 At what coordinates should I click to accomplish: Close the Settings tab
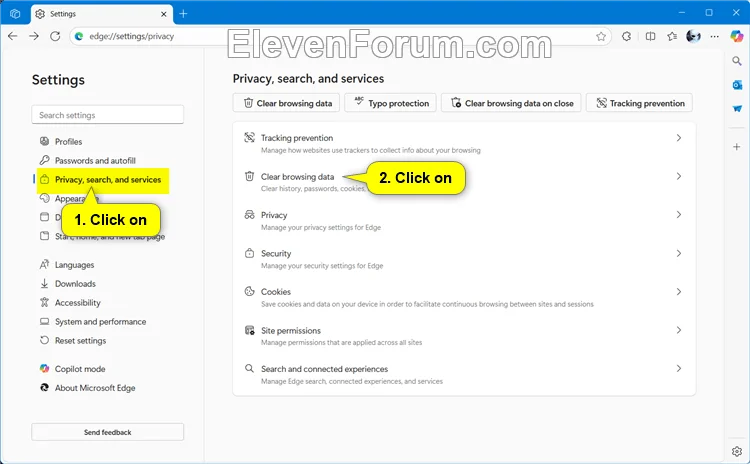pos(164,14)
